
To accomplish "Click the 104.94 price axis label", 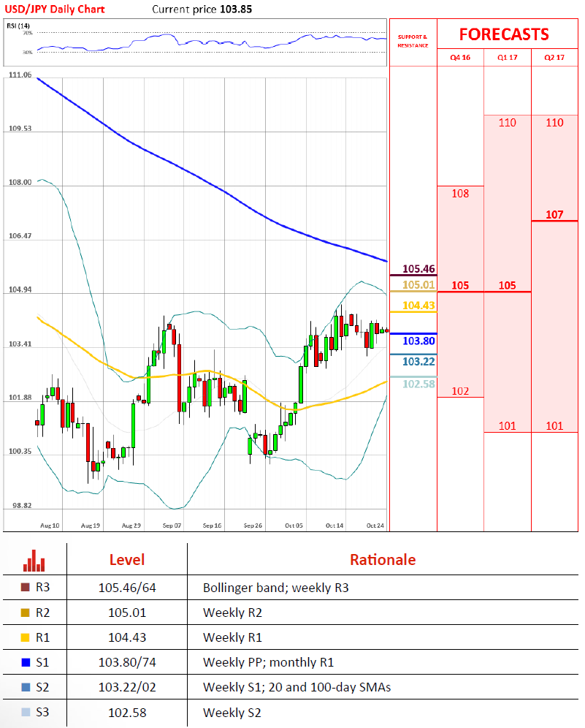I will pyautogui.click(x=20, y=289).
